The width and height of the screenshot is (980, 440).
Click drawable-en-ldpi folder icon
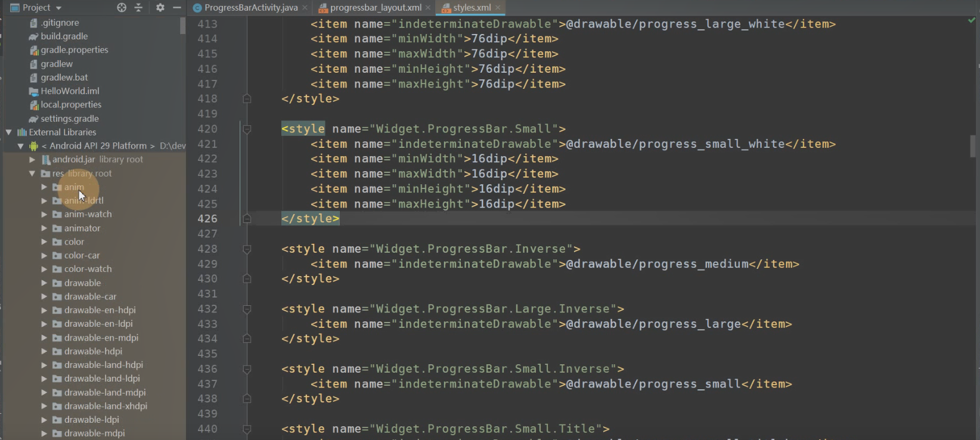pyautogui.click(x=57, y=324)
